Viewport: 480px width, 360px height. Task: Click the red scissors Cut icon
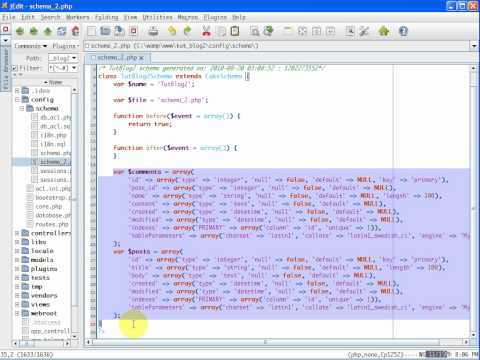click(206, 31)
